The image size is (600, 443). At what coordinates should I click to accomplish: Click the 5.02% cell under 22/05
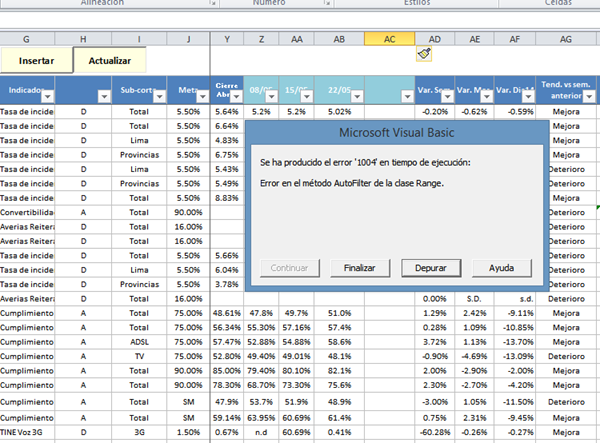pos(339,112)
